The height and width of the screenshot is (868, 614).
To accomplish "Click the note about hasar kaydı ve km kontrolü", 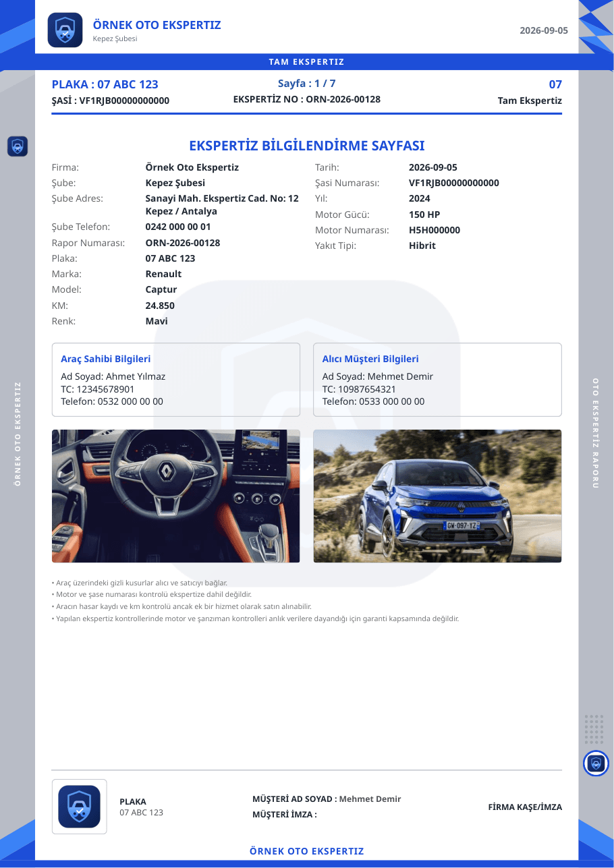I will click(182, 607).
